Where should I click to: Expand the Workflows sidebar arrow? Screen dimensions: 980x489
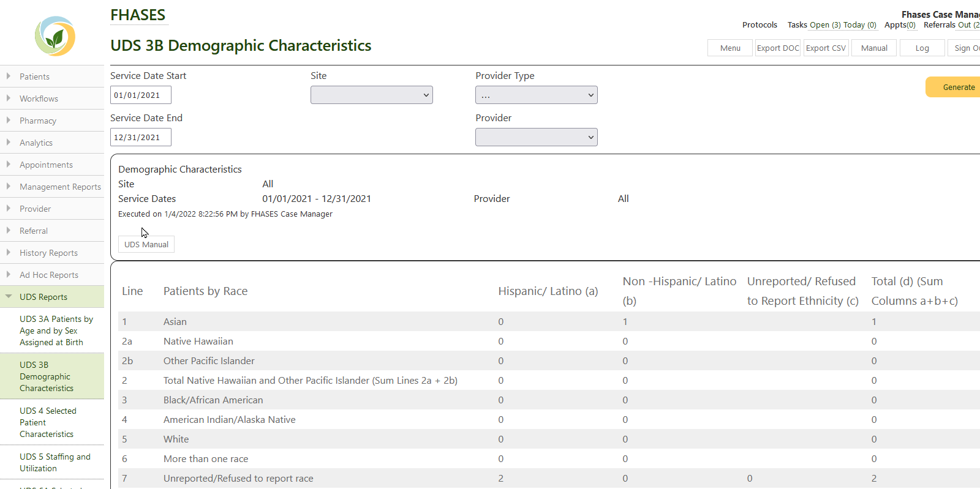pos(8,98)
